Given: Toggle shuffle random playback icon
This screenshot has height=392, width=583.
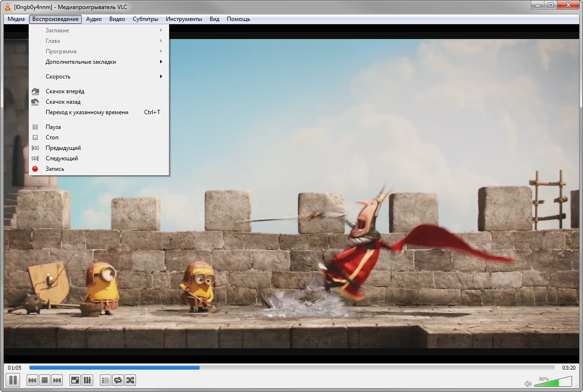Looking at the screenshot, I should (x=130, y=380).
